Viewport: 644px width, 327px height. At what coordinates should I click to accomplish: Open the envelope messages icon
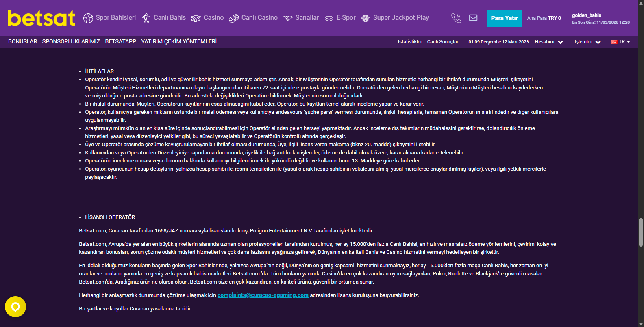coord(473,18)
